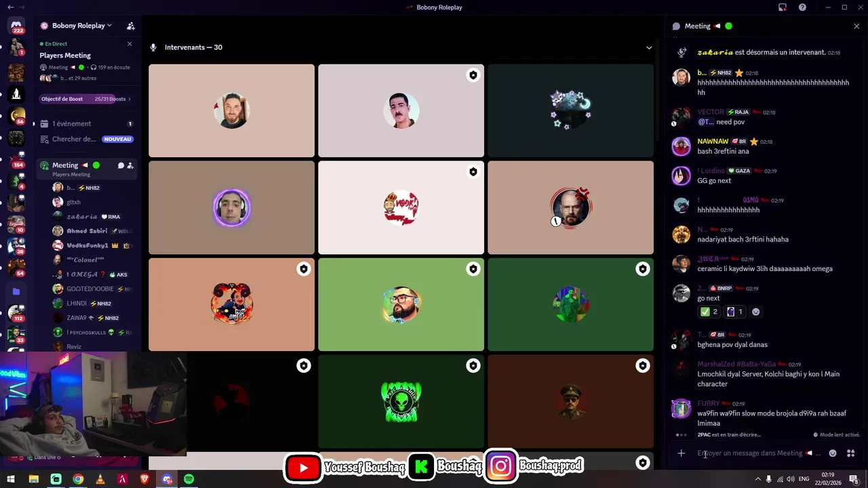Open VECTOR username in chat
Screen dimensions: 868x488
[711, 112]
